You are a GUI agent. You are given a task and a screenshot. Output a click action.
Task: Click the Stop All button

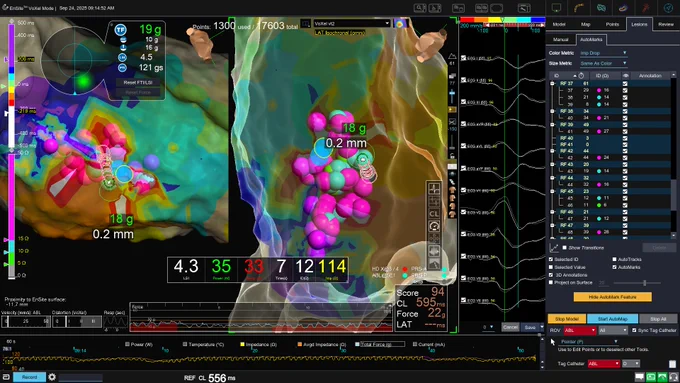coord(658,319)
